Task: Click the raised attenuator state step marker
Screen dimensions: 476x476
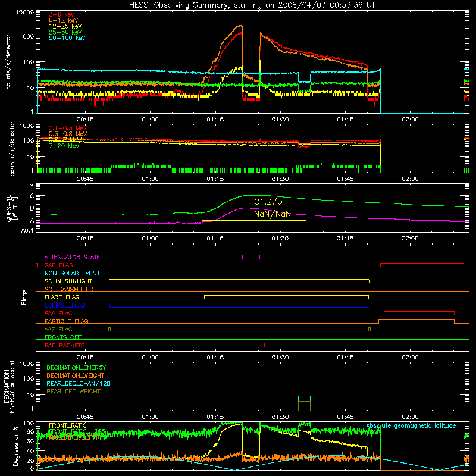Action: click(x=251, y=256)
